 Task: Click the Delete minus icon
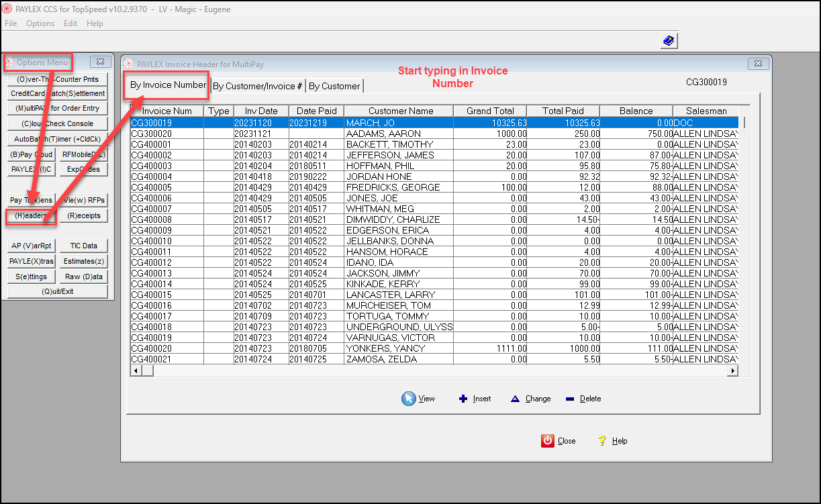[x=570, y=399]
